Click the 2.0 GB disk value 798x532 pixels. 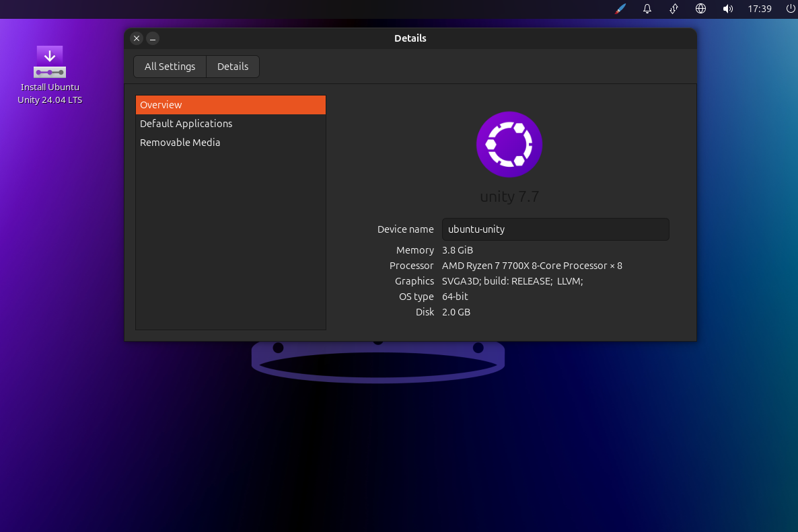[x=456, y=312]
